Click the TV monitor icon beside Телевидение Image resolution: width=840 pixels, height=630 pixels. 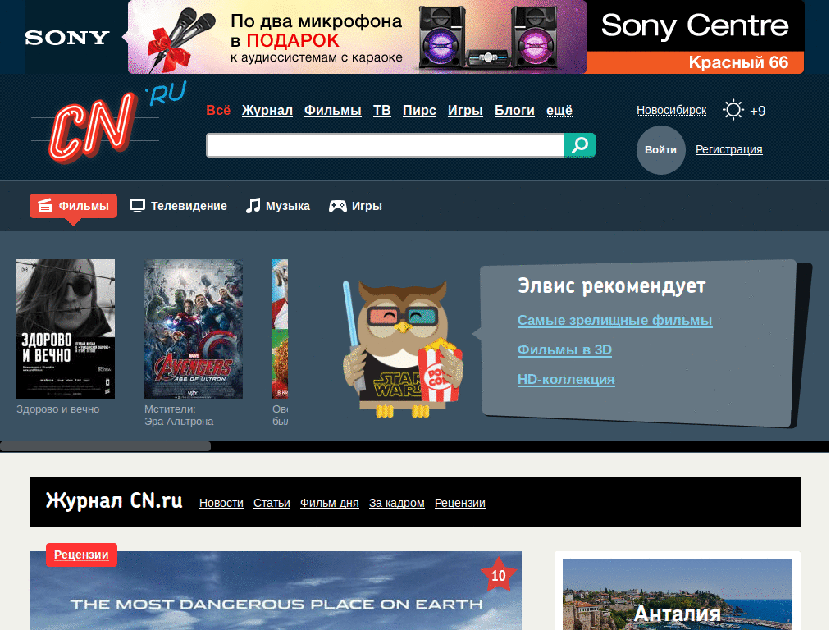click(137, 206)
